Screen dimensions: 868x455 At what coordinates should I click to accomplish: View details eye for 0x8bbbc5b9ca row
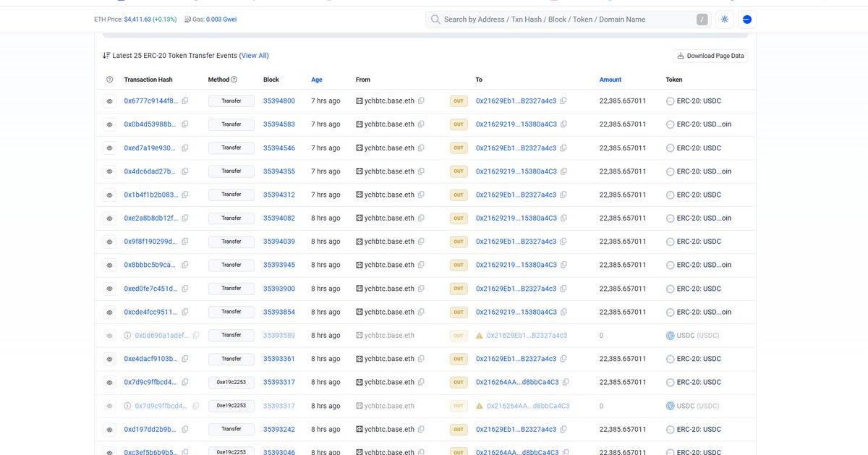[x=109, y=265]
